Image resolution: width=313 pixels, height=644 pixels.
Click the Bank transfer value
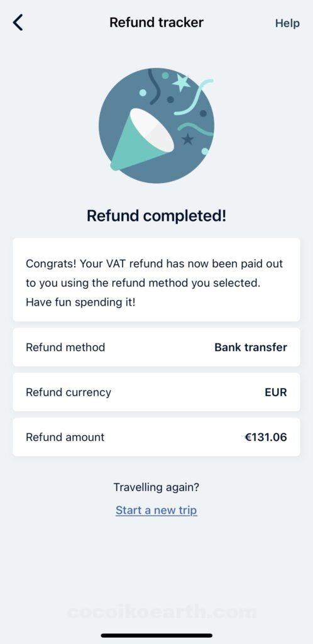click(x=251, y=347)
